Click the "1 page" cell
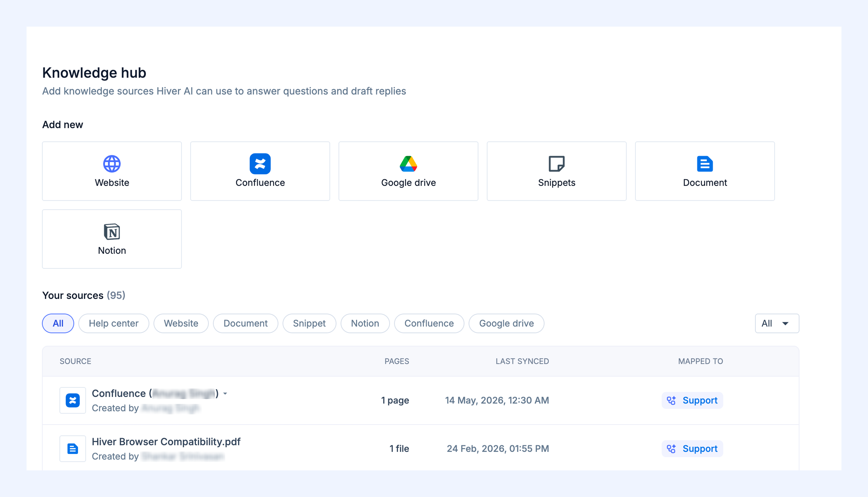 (395, 400)
